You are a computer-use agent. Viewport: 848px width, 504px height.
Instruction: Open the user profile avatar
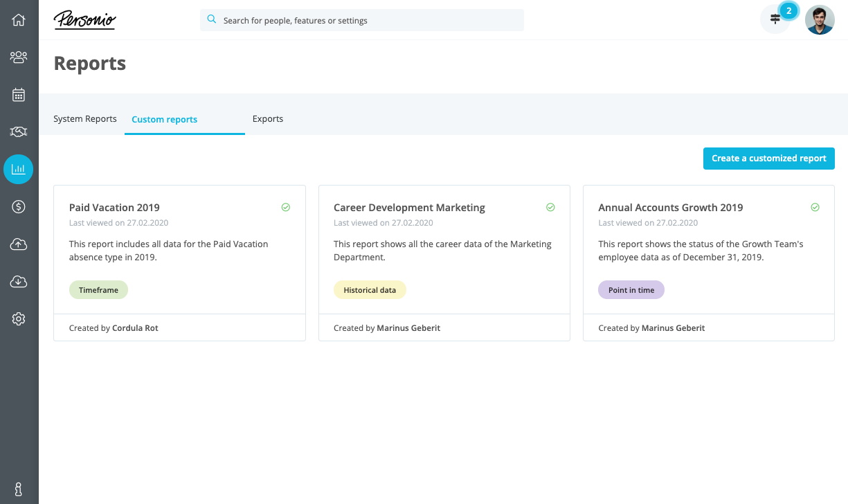[x=820, y=20]
